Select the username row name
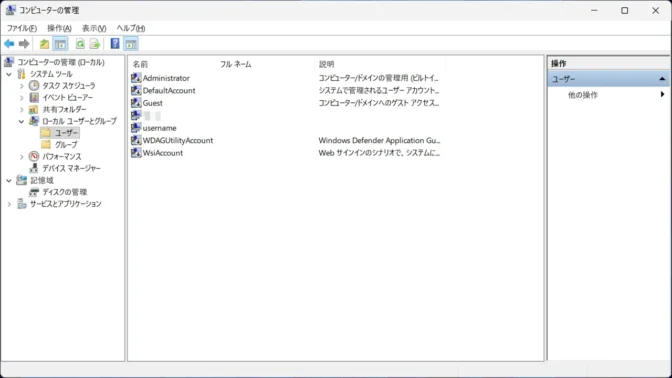 coord(159,128)
